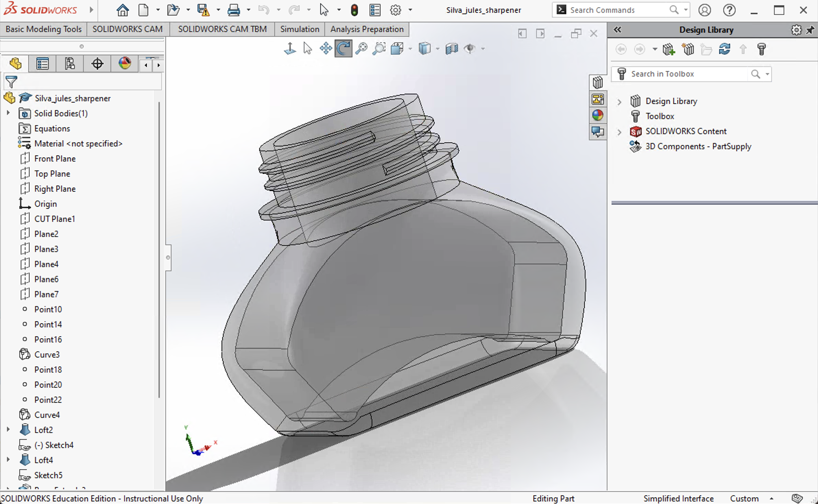Viewport: 818px width, 504px height.
Task: Select the Curve3 feature
Action: point(47,355)
